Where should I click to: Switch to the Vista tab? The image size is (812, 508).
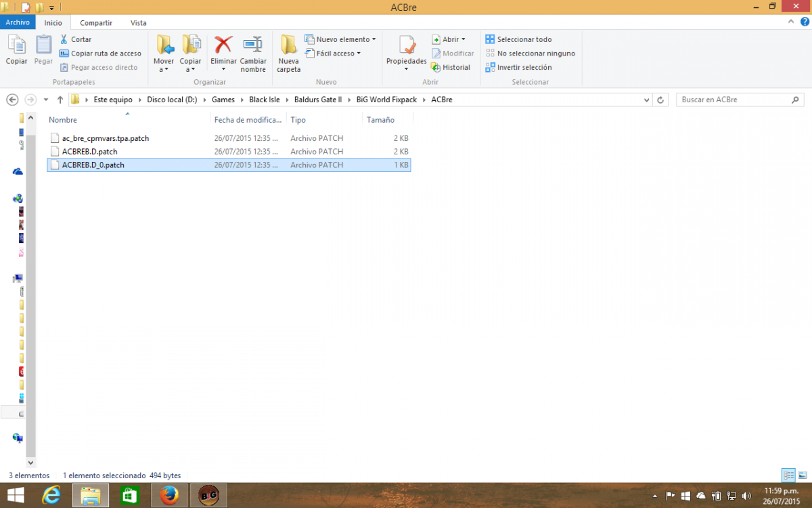pyautogui.click(x=138, y=22)
